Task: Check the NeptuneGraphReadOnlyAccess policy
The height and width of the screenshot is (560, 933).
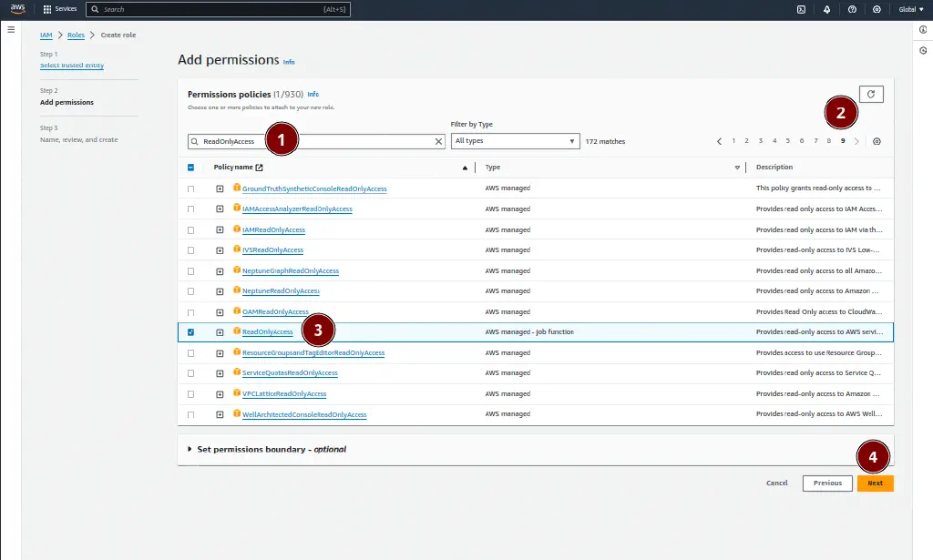Action: click(x=190, y=270)
